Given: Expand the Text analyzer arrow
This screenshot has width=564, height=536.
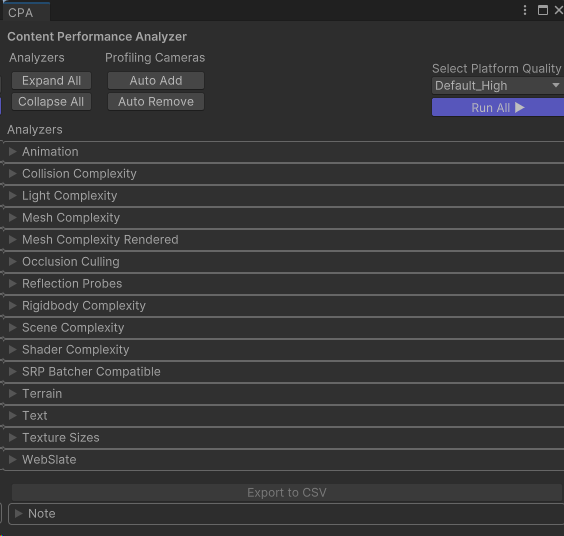Looking at the screenshot, I should (x=13, y=415).
